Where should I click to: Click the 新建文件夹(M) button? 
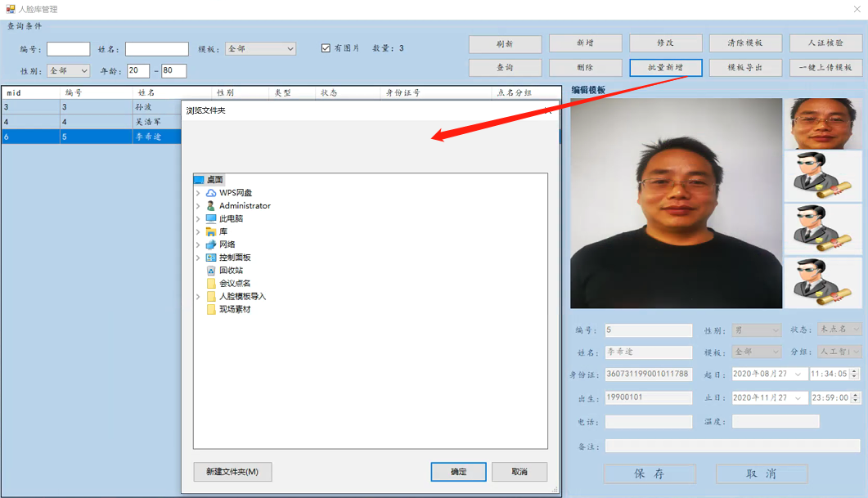(232, 472)
